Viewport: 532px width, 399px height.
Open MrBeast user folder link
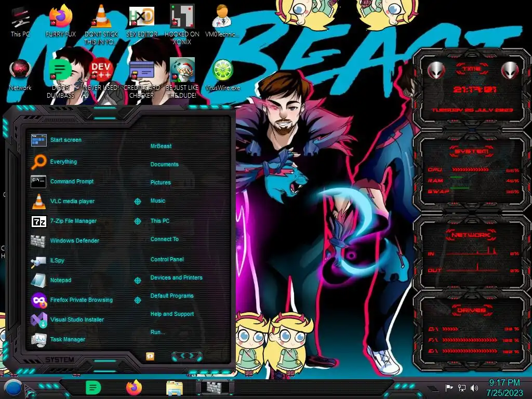click(161, 146)
